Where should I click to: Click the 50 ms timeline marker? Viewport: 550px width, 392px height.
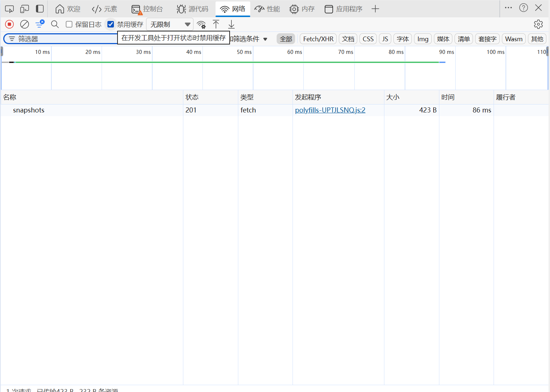tap(244, 52)
